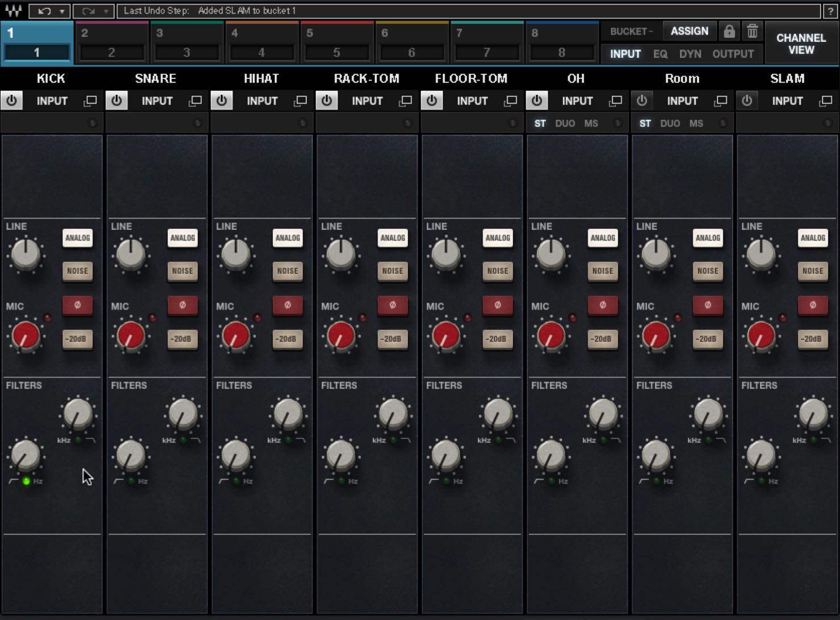Enable NOISE on the RACK-TOM channel
The image size is (840, 620).
coord(393,271)
